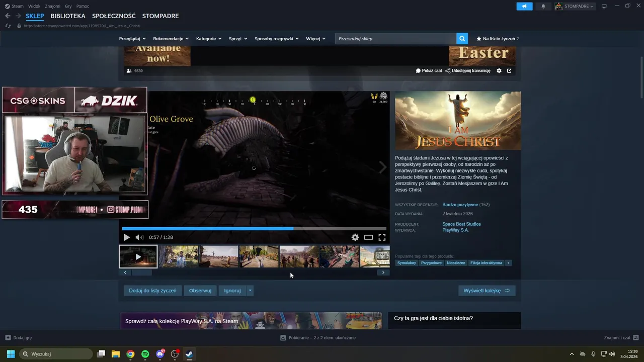Open video player settings gear
This screenshot has height=362, width=644.
[355, 237]
